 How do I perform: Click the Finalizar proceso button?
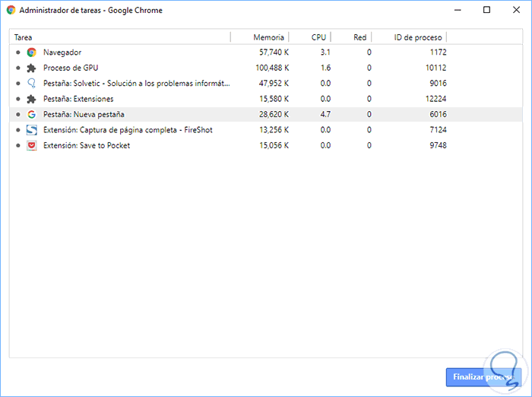tap(483, 377)
